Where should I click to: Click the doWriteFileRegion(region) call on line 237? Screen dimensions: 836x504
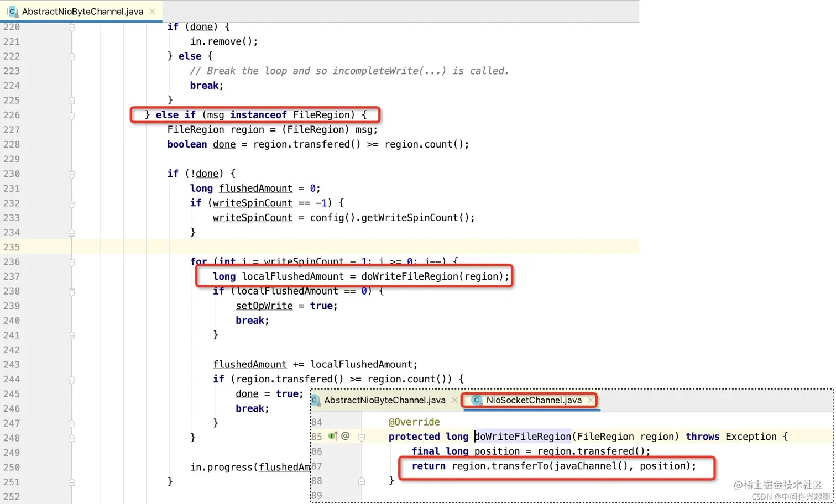pyautogui.click(x=435, y=276)
